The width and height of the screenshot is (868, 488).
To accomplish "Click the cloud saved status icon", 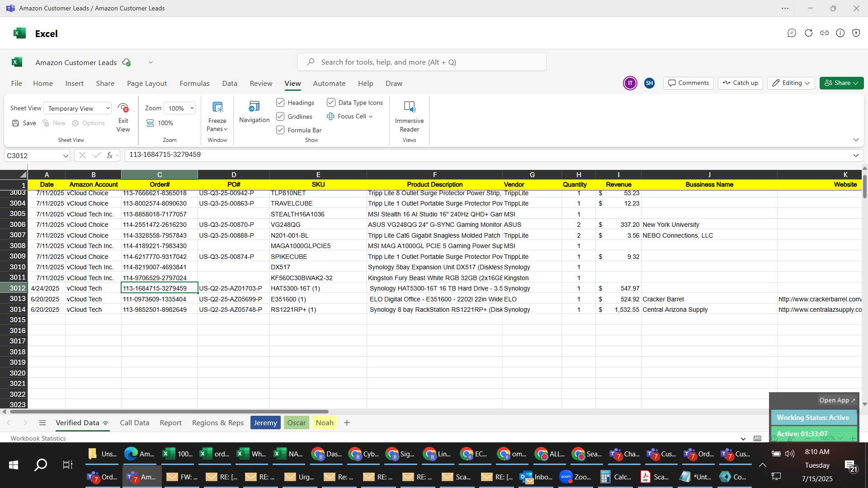I will [x=127, y=62].
